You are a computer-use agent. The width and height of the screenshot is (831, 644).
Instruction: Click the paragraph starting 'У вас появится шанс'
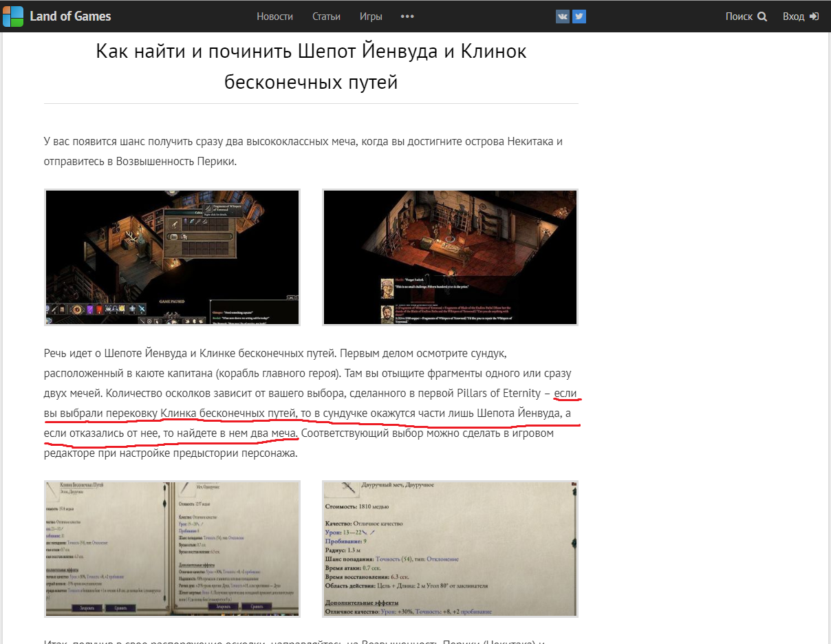(303, 152)
